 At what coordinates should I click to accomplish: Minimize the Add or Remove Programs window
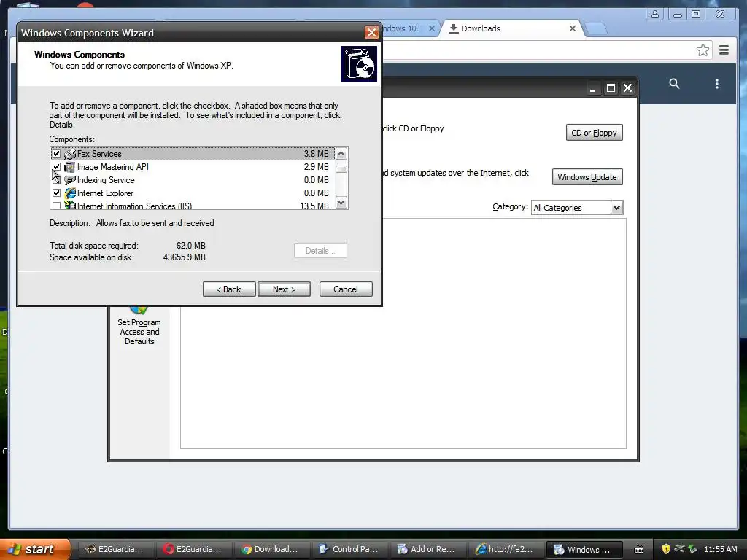pyautogui.click(x=592, y=88)
